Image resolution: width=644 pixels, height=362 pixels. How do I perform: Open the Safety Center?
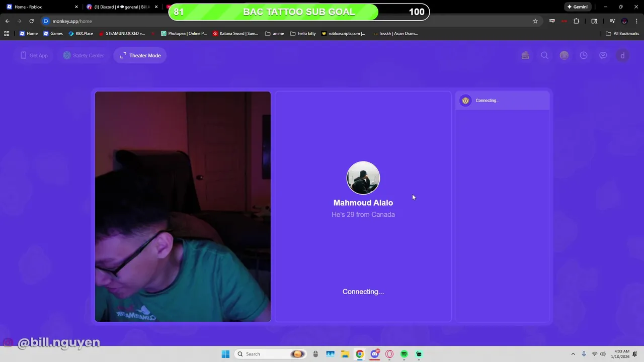(x=84, y=55)
